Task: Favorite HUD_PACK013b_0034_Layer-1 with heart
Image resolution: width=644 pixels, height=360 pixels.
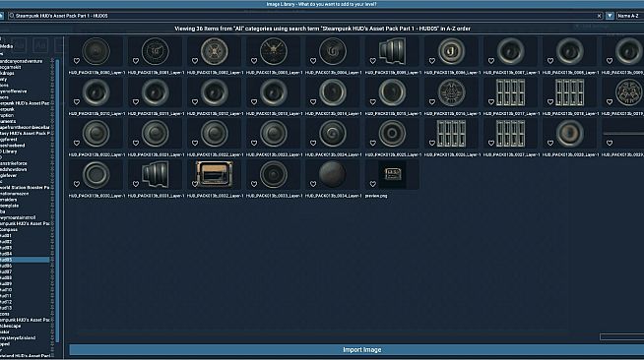Action: (313, 184)
